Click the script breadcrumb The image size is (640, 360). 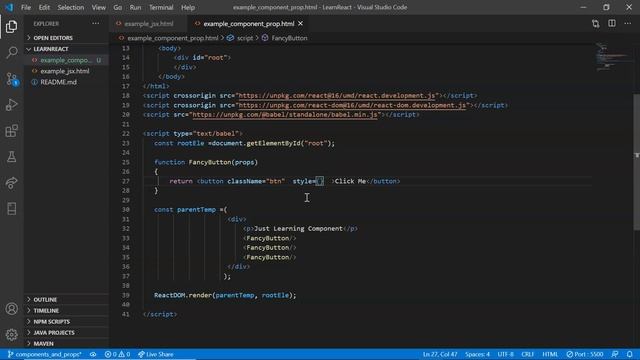245,38
